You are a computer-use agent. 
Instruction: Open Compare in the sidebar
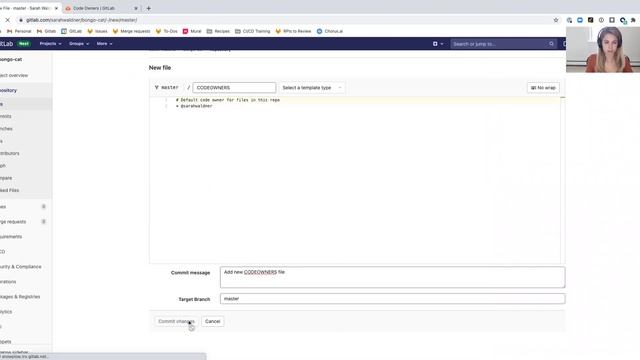(6, 178)
